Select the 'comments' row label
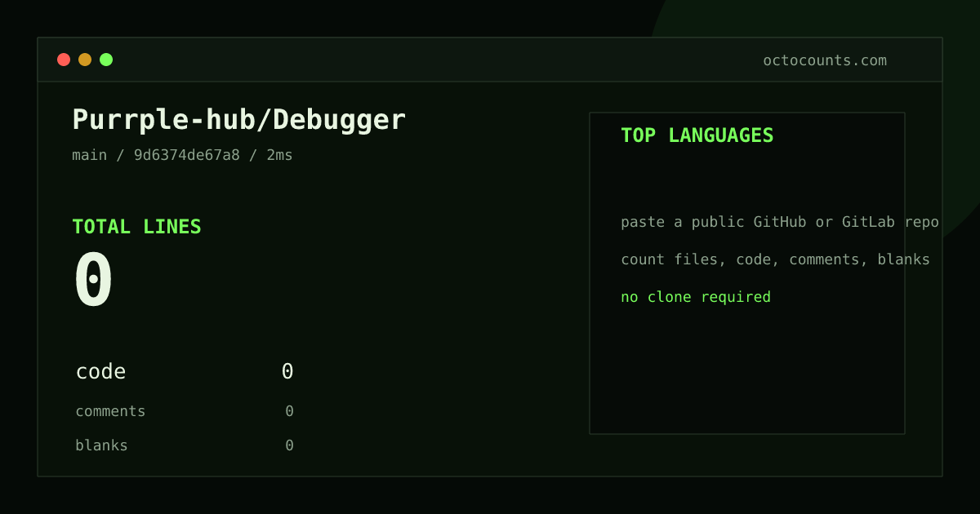The height and width of the screenshot is (514, 980). (x=110, y=411)
